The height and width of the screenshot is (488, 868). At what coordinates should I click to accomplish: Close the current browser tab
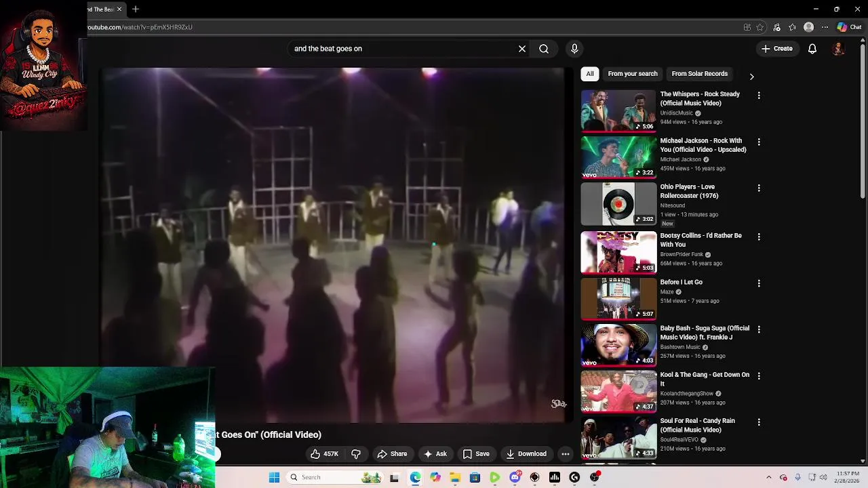coord(120,9)
